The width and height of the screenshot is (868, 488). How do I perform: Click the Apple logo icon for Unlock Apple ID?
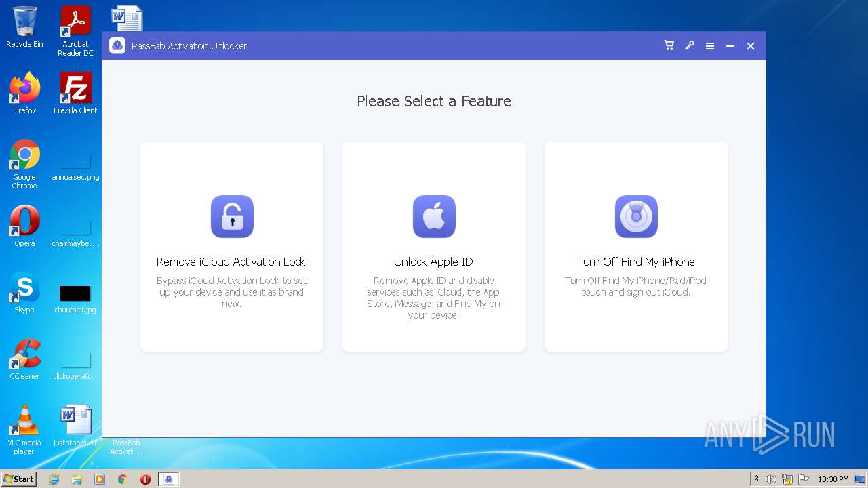point(434,217)
